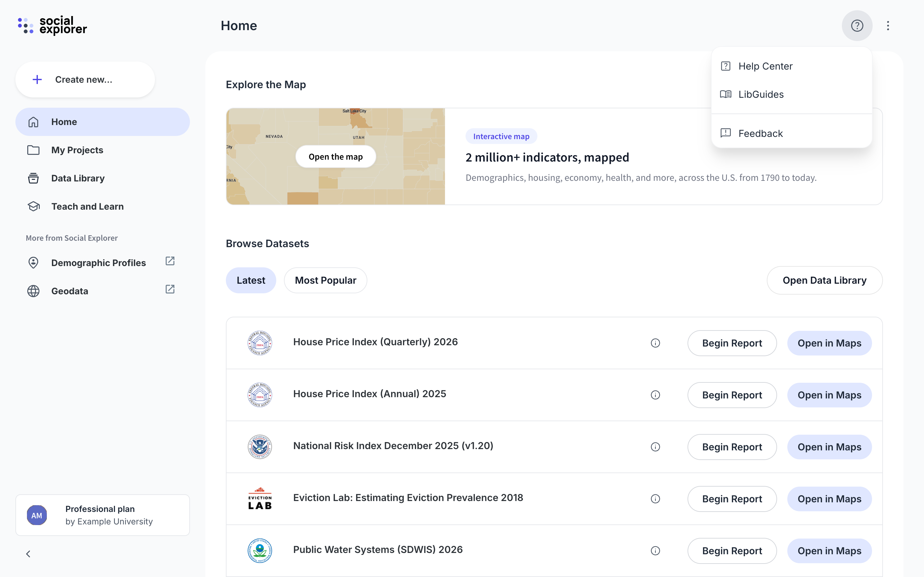Open Demographic Profiles external link icon
Image resolution: width=924 pixels, height=577 pixels.
(170, 261)
